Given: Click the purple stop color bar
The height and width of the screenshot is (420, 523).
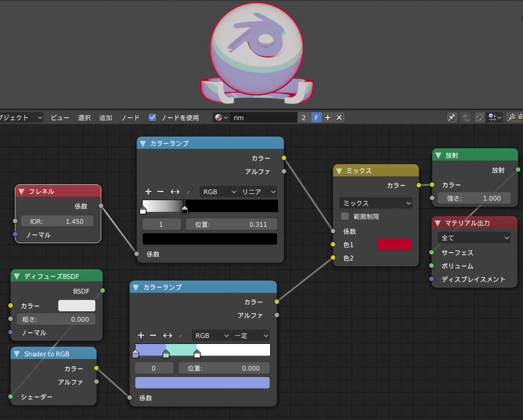Looking at the screenshot, I should (202, 382).
